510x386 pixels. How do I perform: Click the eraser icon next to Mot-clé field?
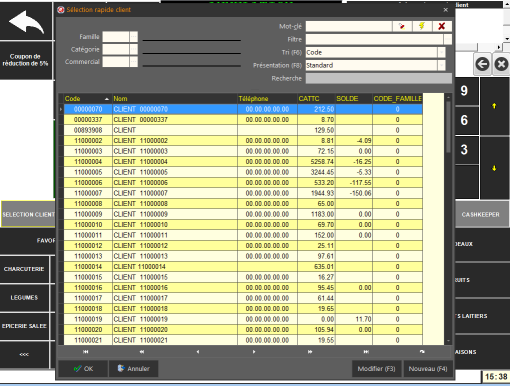tap(402, 26)
